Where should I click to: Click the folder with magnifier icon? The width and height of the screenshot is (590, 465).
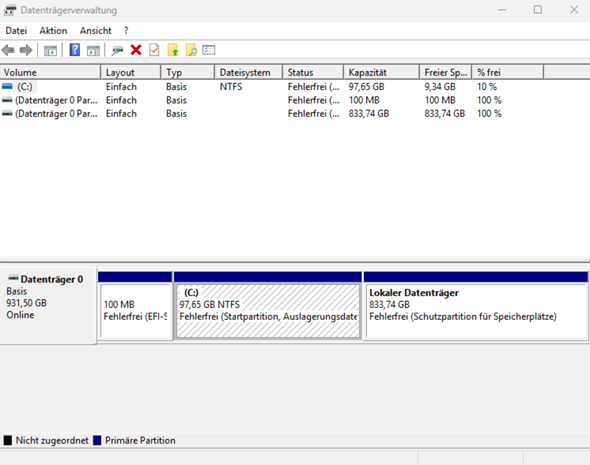(x=191, y=50)
